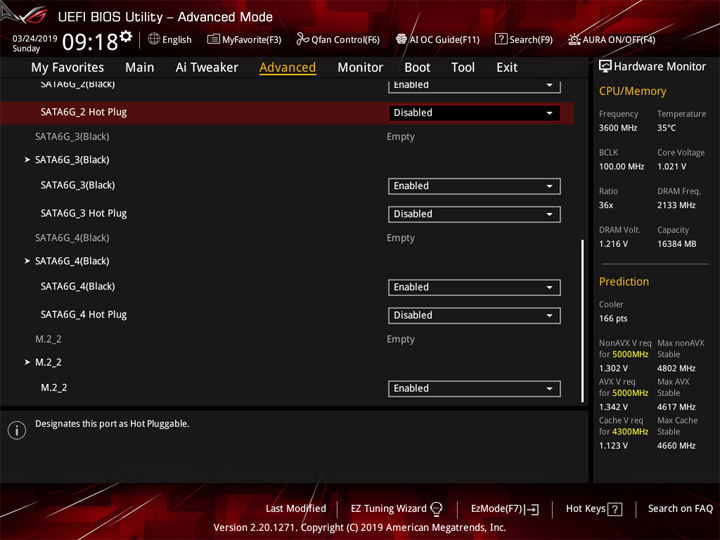Open the SATA6G_3(Black) Enabled dropdown

[474, 186]
